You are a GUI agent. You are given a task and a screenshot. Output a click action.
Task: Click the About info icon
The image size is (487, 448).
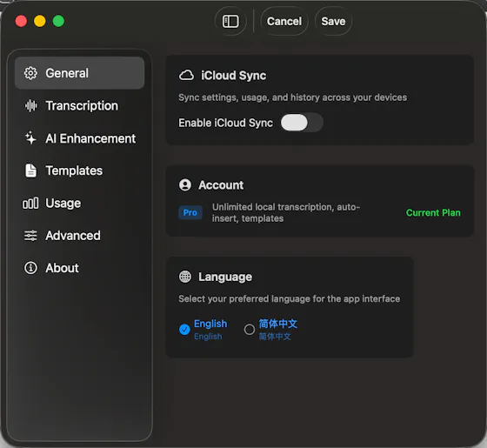click(30, 268)
